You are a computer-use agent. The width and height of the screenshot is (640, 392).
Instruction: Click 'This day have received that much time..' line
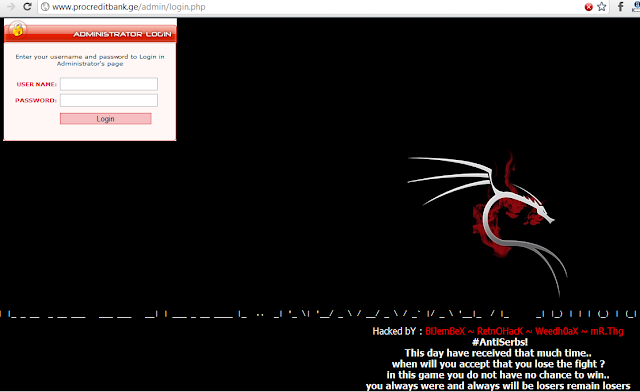click(498, 353)
